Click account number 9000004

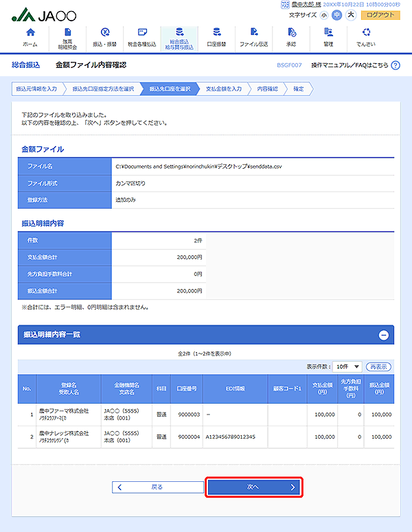click(x=189, y=437)
